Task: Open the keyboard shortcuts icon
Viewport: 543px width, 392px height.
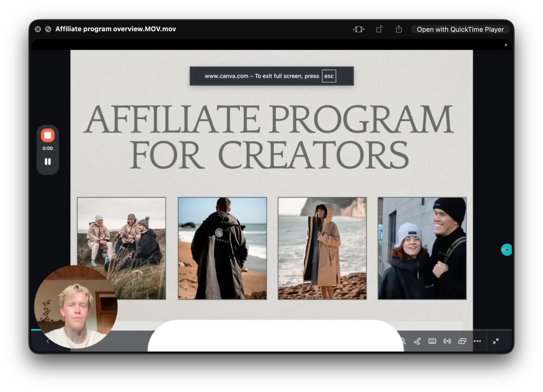Action: click(432, 341)
